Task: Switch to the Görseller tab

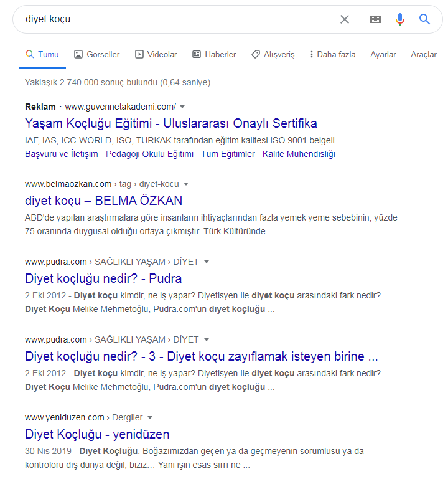Action: pyautogui.click(x=97, y=55)
